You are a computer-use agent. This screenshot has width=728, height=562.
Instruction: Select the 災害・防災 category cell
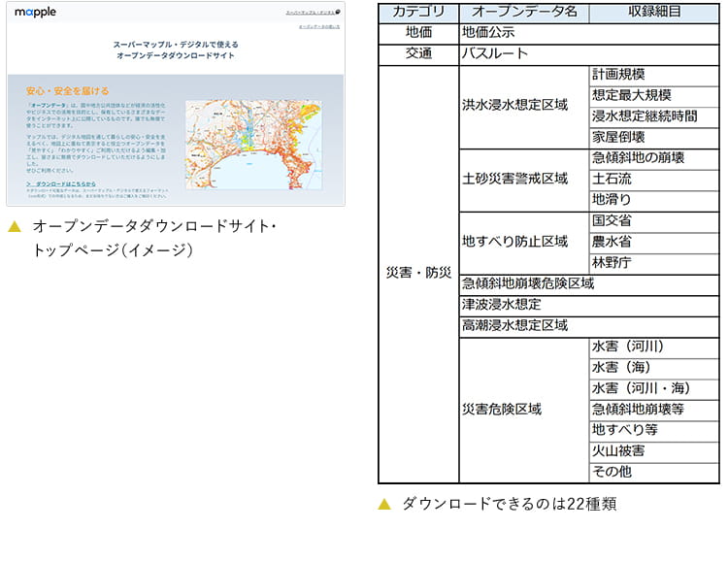coord(418,274)
